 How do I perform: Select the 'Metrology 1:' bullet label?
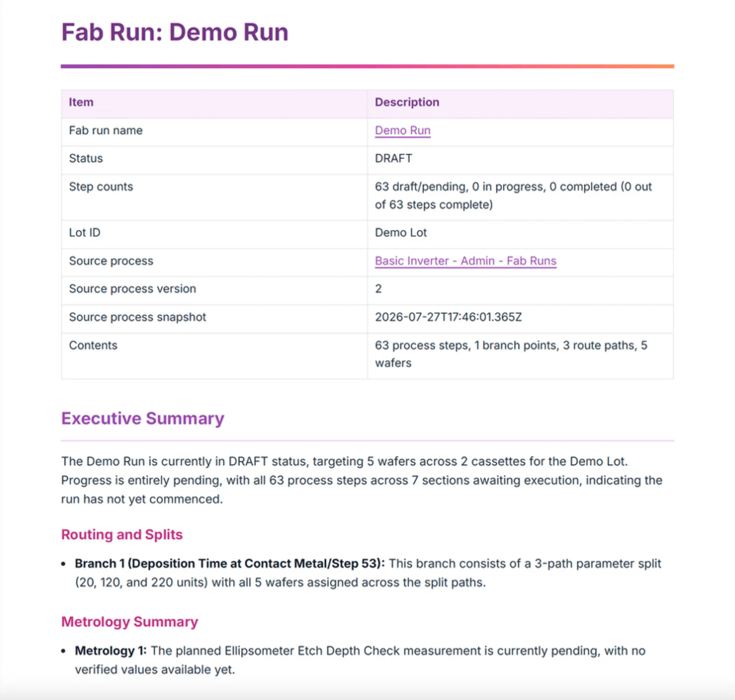[x=111, y=651]
